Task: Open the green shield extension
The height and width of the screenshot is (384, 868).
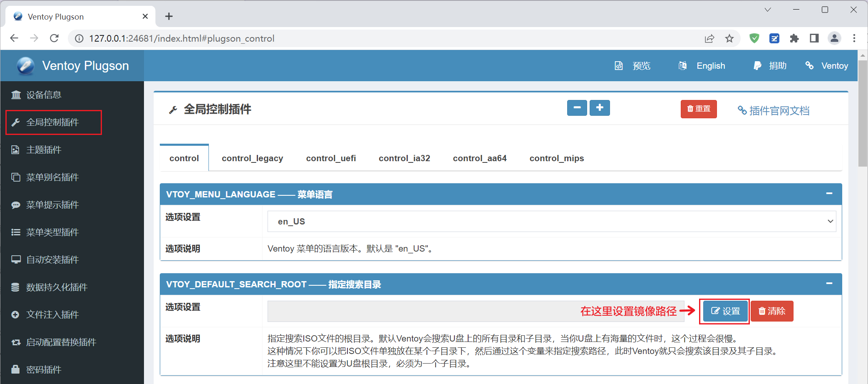Action: (x=754, y=39)
